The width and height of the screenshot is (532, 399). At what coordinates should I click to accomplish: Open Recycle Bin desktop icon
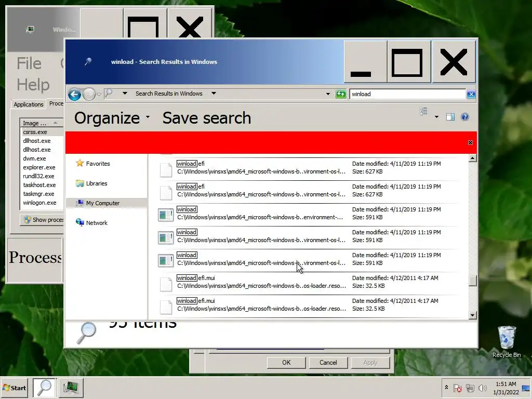pyautogui.click(x=507, y=342)
